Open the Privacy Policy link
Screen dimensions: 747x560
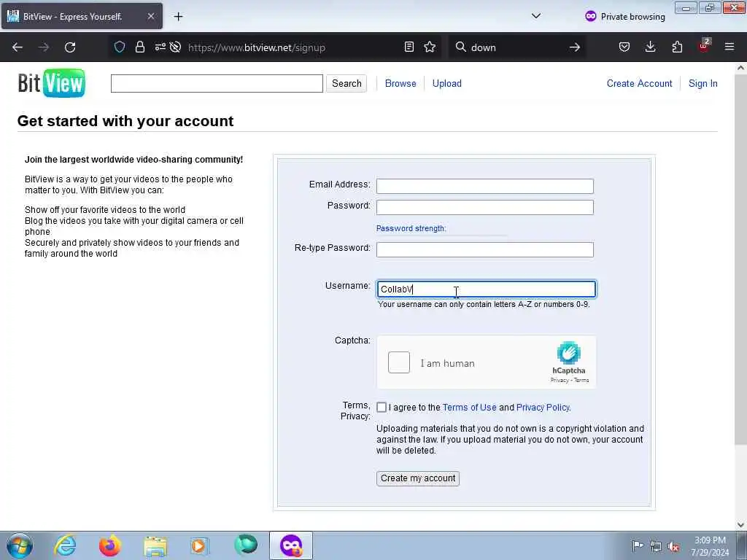543,408
